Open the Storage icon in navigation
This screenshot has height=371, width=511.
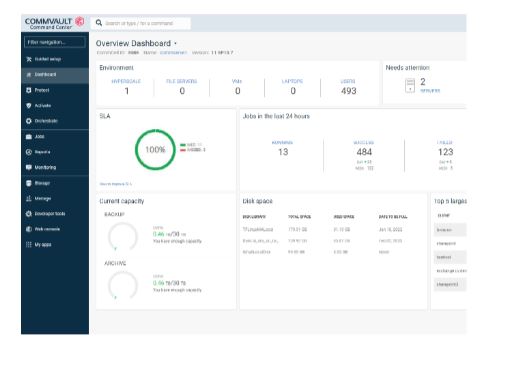(x=29, y=183)
